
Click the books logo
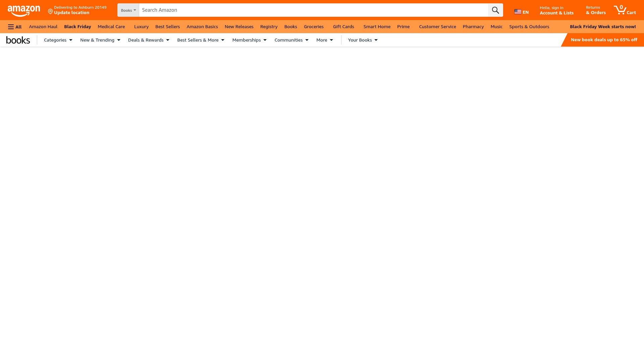pyautogui.click(x=18, y=40)
